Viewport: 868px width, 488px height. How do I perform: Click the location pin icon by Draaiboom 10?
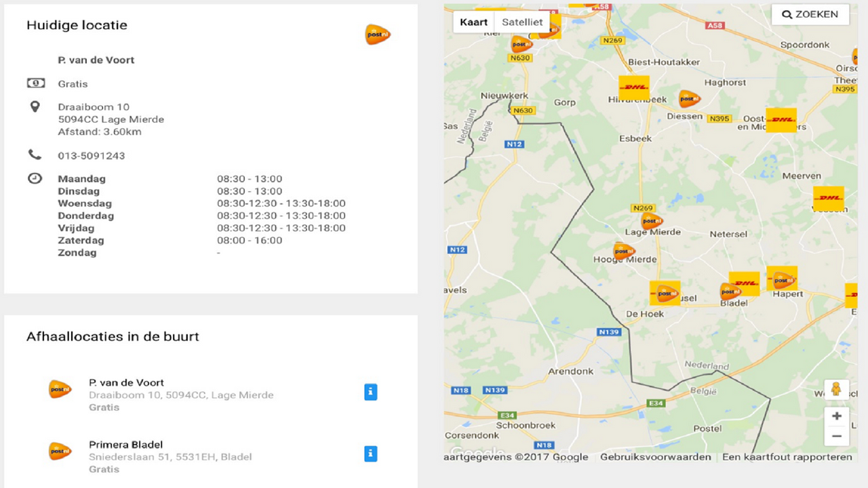[35, 107]
